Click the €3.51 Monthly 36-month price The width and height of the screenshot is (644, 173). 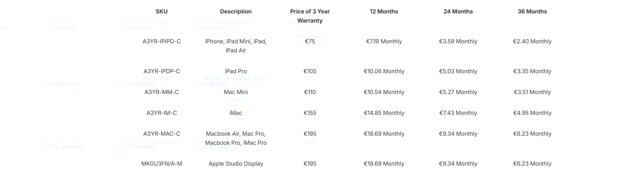[532, 92]
